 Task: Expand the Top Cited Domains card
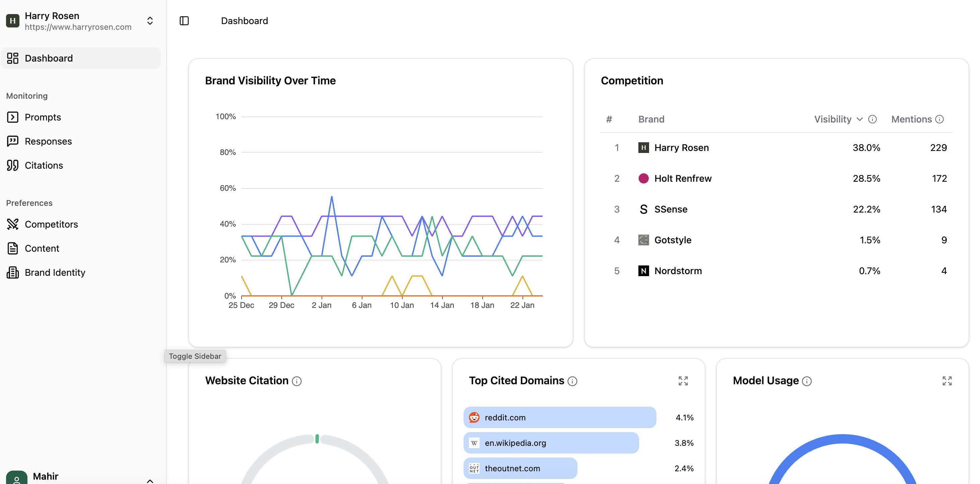tap(683, 381)
